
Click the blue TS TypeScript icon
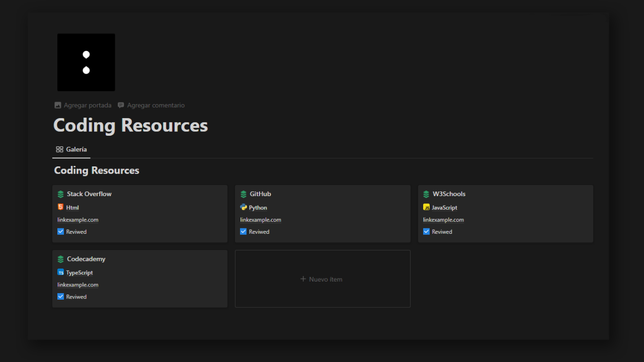pos(61,273)
